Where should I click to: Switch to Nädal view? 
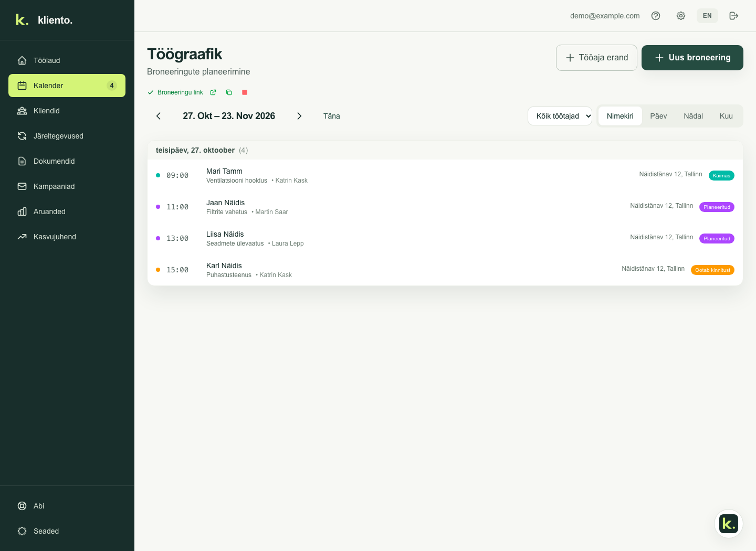click(693, 116)
